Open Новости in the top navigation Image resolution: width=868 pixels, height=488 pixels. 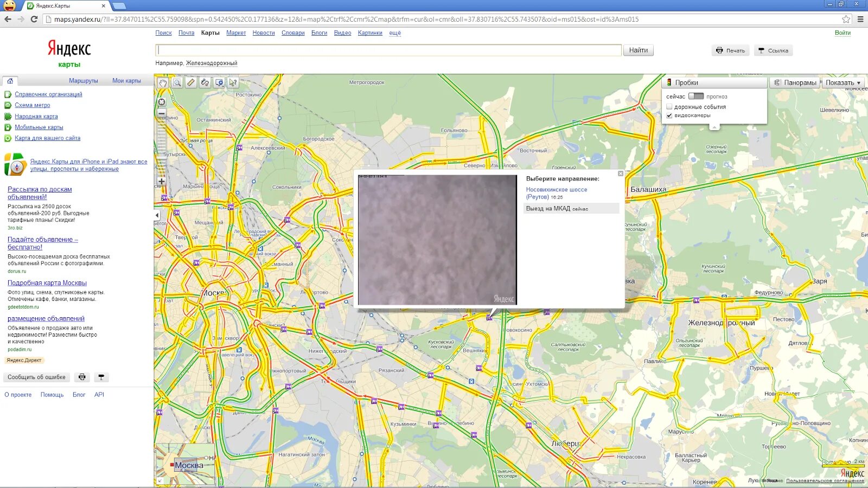pyautogui.click(x=264, y=33)
